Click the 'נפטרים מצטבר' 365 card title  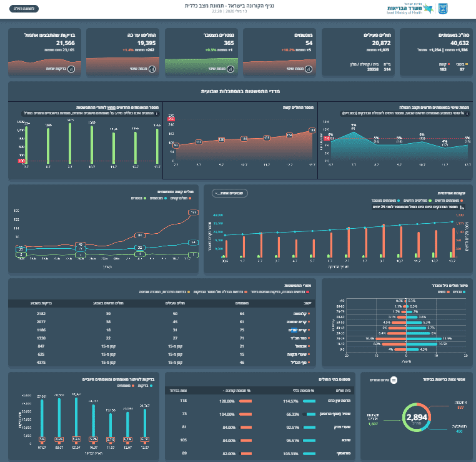(x=219, y=35)
